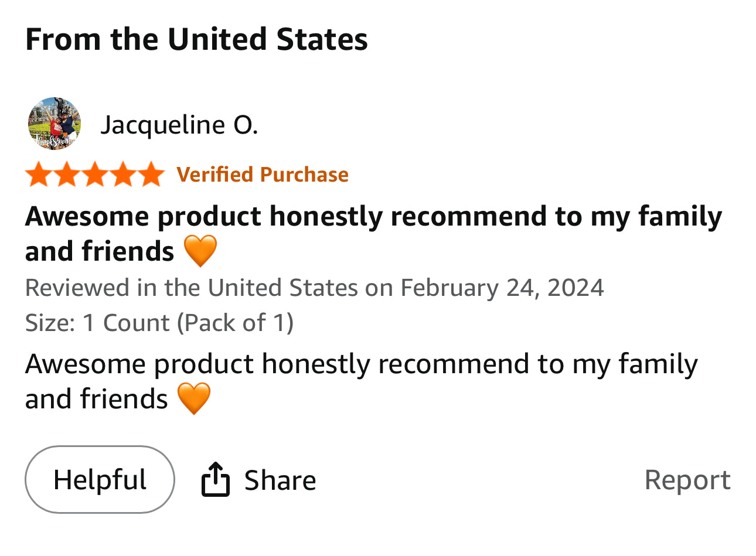Click the orange heart emoji in the bold title

click(200, 251)
